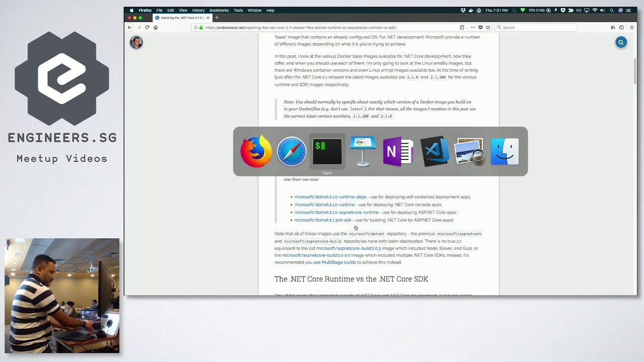The height and width of the screenshot is (362, 644).
Task: Open Docker whale menu bar icon
Action: pos(471,10)
